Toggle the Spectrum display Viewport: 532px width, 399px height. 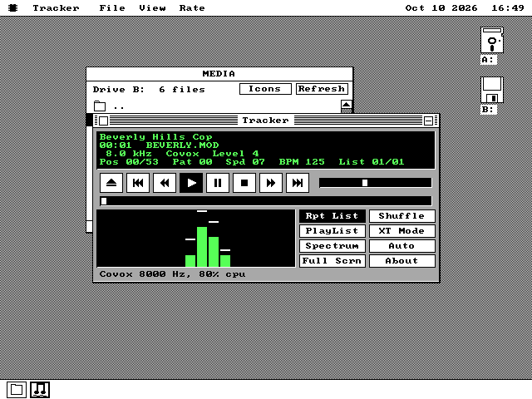(x=332, y=246)
